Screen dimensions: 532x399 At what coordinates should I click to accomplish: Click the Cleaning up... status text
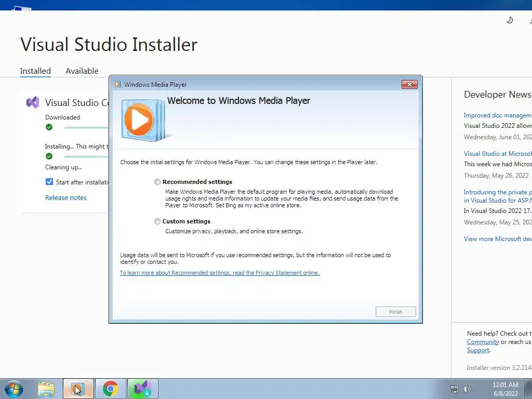click(63, 167)
